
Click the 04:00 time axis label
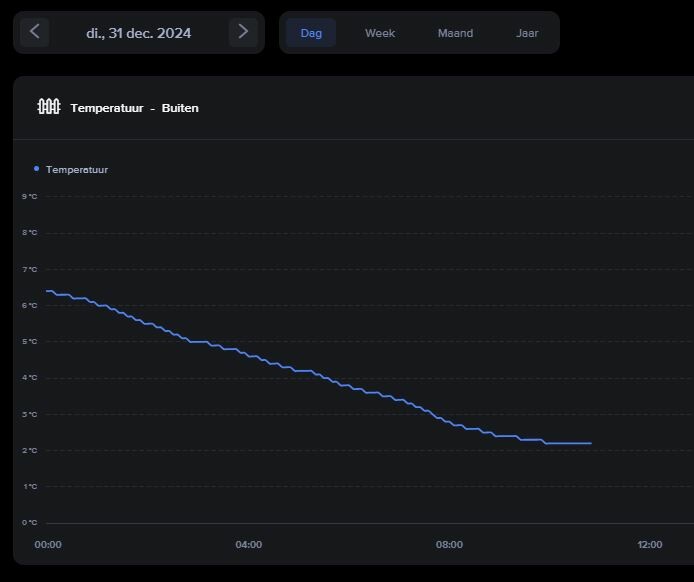(x=249, y=544)
